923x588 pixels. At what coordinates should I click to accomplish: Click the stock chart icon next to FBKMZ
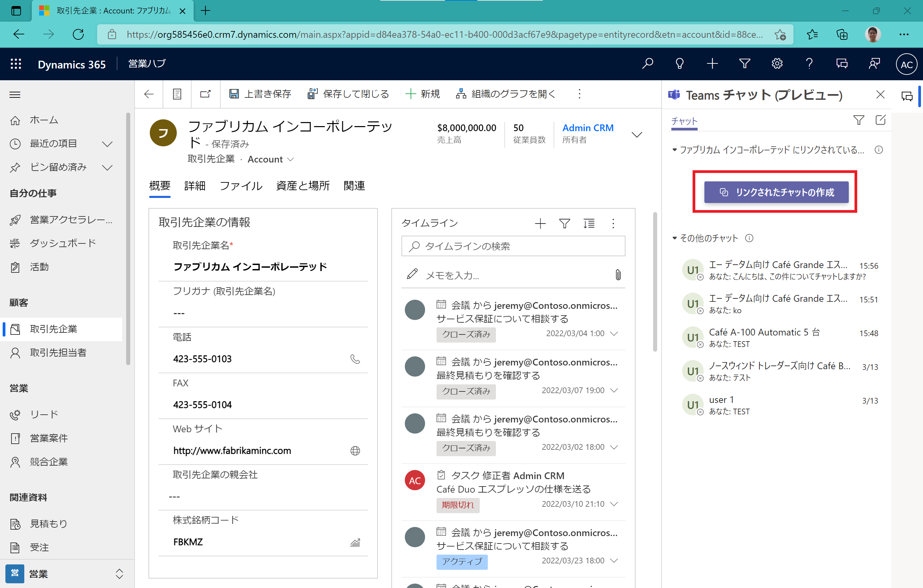(355, 542)
